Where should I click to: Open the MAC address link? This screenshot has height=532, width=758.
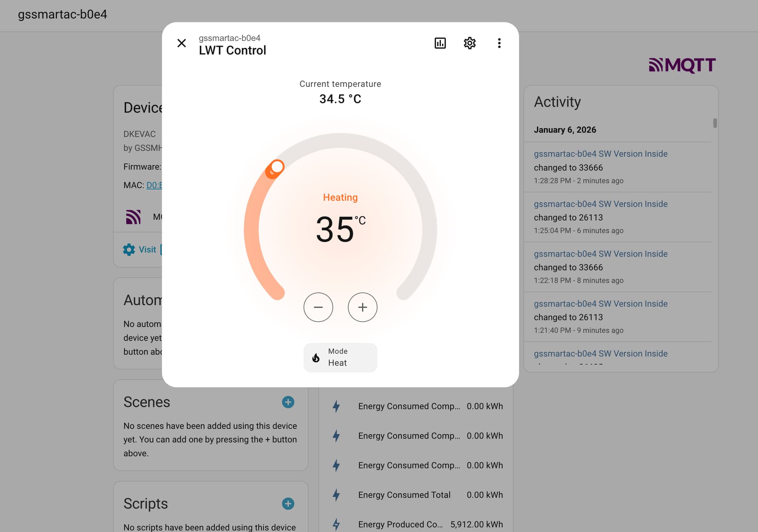[x=154, y=185]
